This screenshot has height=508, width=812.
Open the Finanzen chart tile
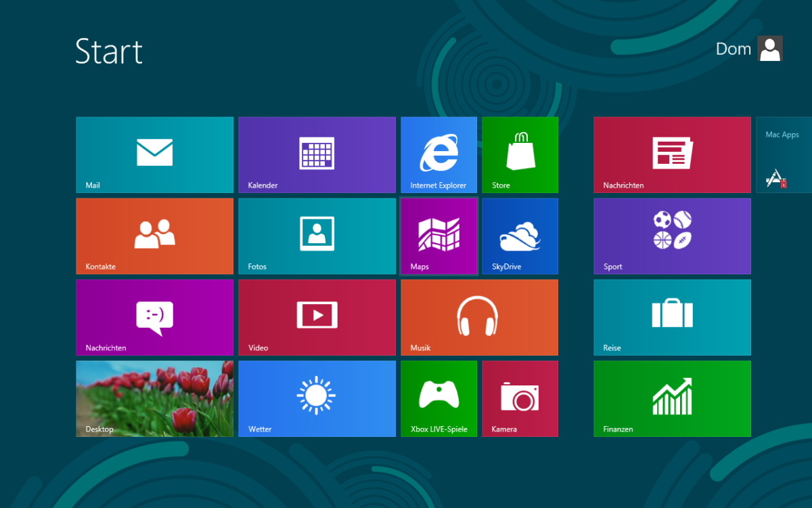[x=672, y=398]
